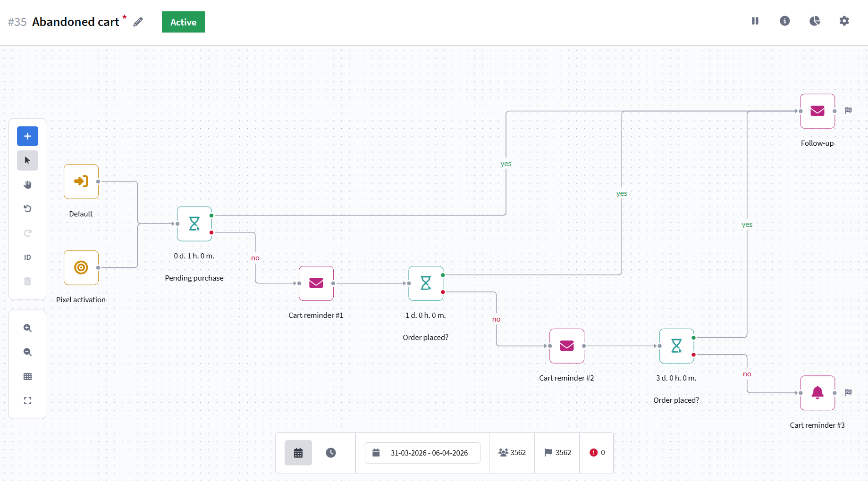
Task: Select the Cart reminder #1 email node
Action: pyautogui.click(x=316, y=283)
